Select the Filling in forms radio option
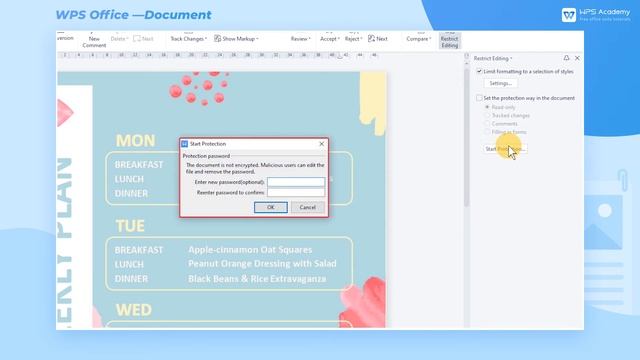 [x=487, y=132]
